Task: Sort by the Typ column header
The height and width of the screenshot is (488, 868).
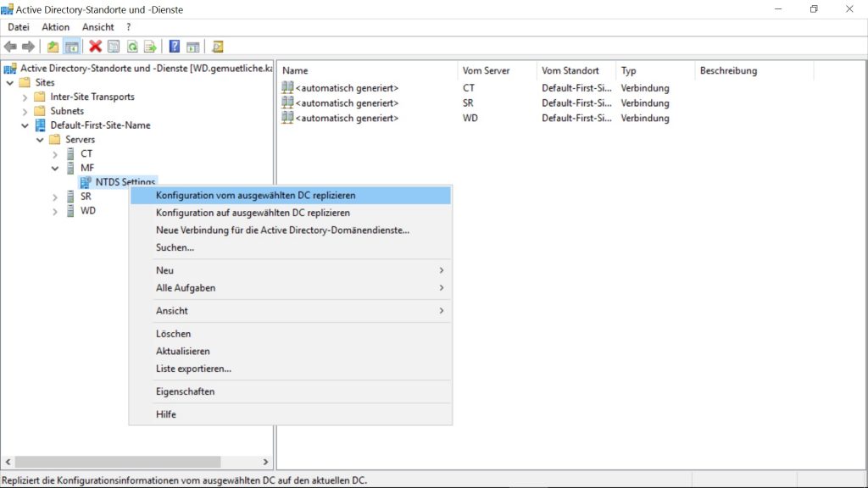Action: pos(655,70)
